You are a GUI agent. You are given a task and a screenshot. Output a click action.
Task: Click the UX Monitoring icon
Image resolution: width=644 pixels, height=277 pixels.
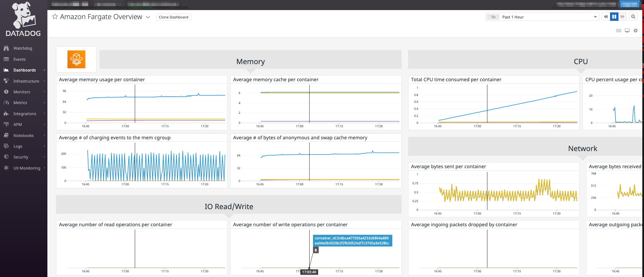(6, 168)
